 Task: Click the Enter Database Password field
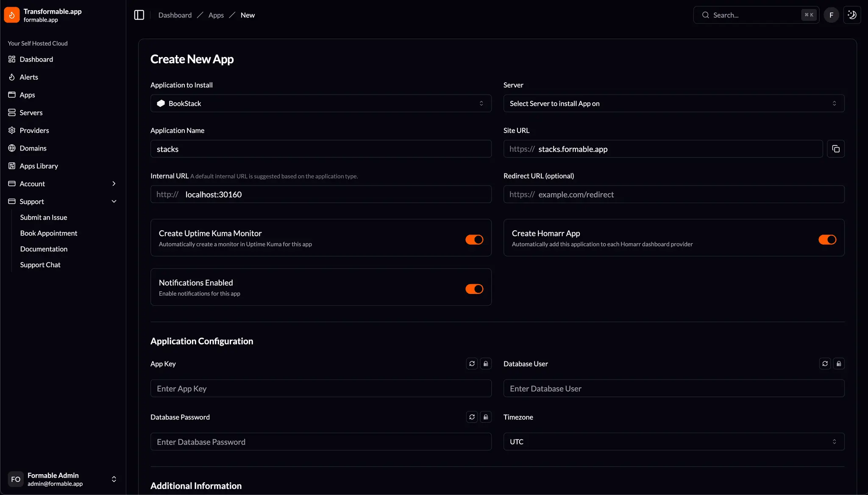tap(321, 442)
